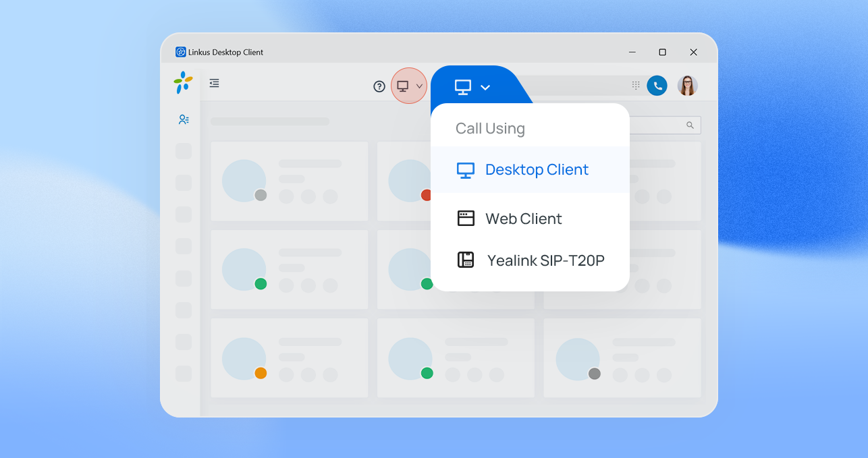Screen dimensions: 868x458
Task: Open contact card with orange status dot
Action: (x=290, y=358)
